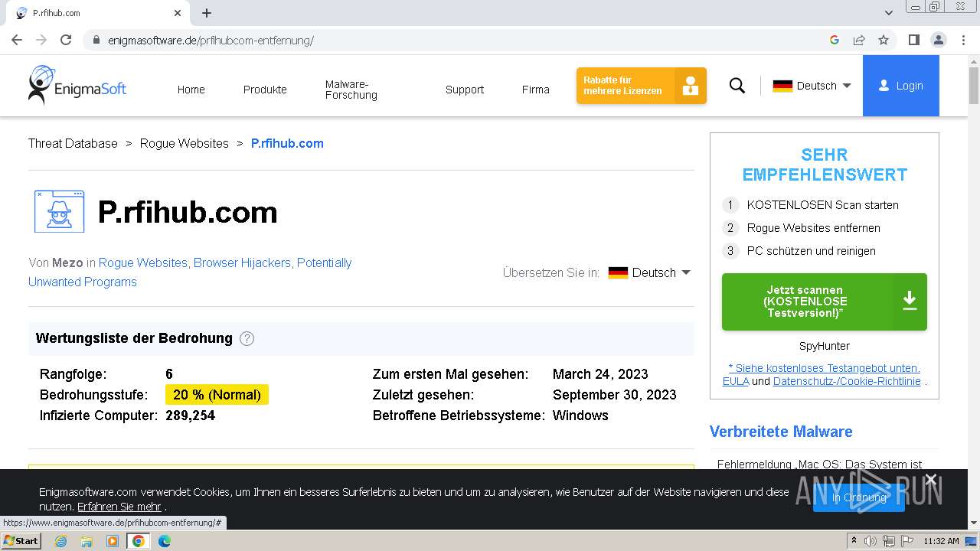Open Siehe kostenloses Testangebot unten link
Screen dimensions: 980x551
[825, 368]
